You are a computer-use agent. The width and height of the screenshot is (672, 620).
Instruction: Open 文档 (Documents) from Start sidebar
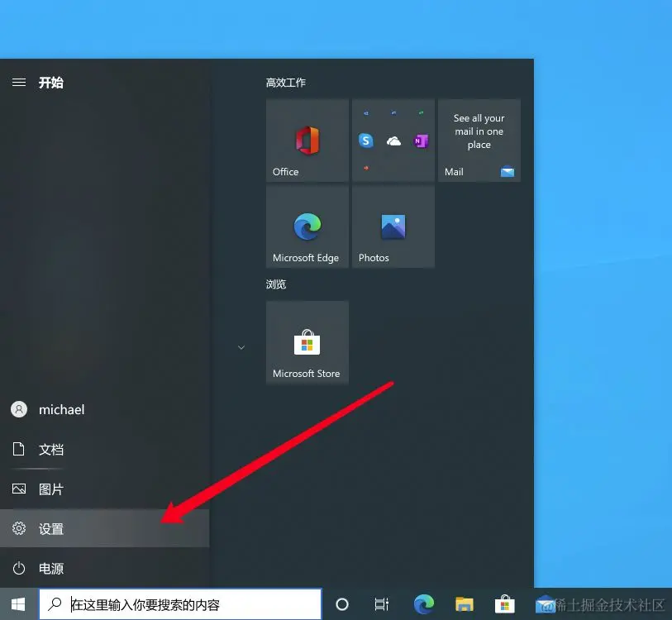(105, 450)
